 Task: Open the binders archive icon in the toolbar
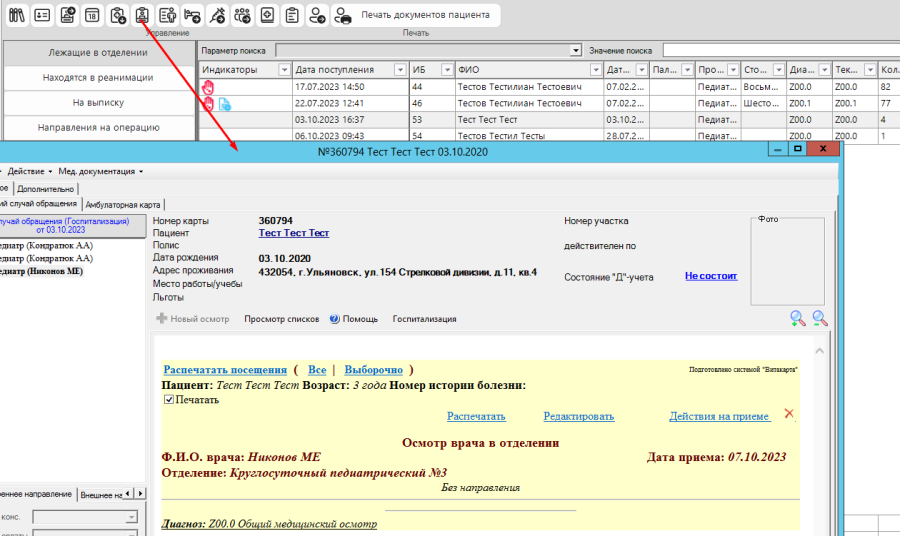tap(17, 15)
